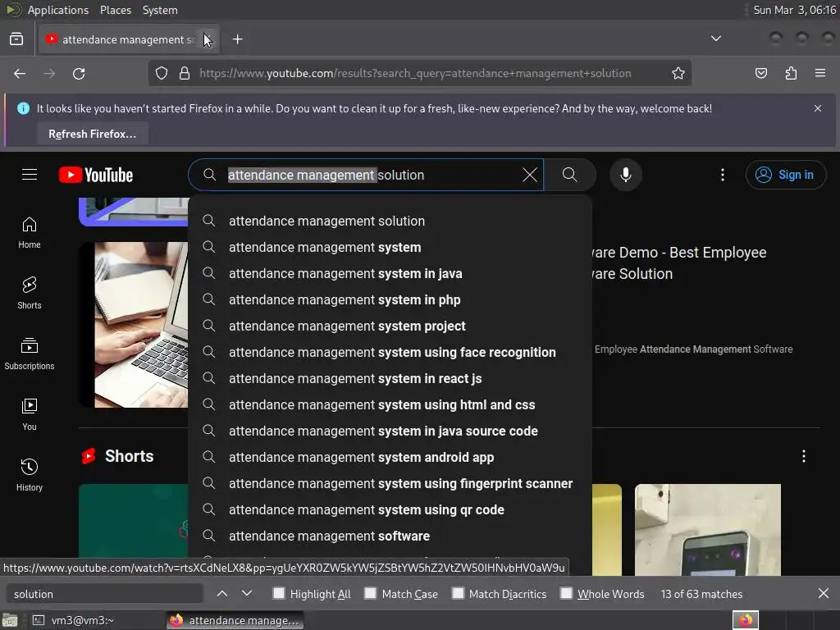Choose suggestion system using face recognition

click(390, 352)
